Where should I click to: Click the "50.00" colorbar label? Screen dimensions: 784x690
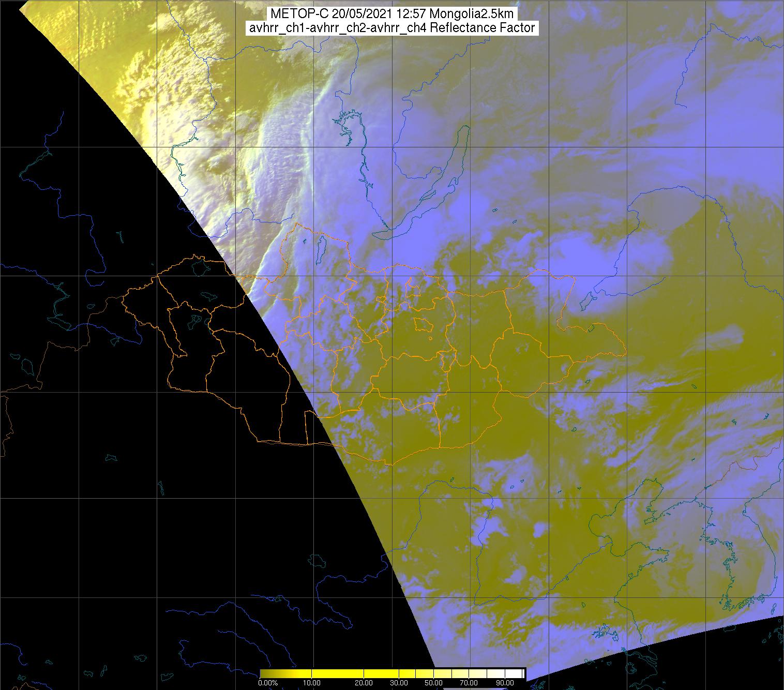433,683
